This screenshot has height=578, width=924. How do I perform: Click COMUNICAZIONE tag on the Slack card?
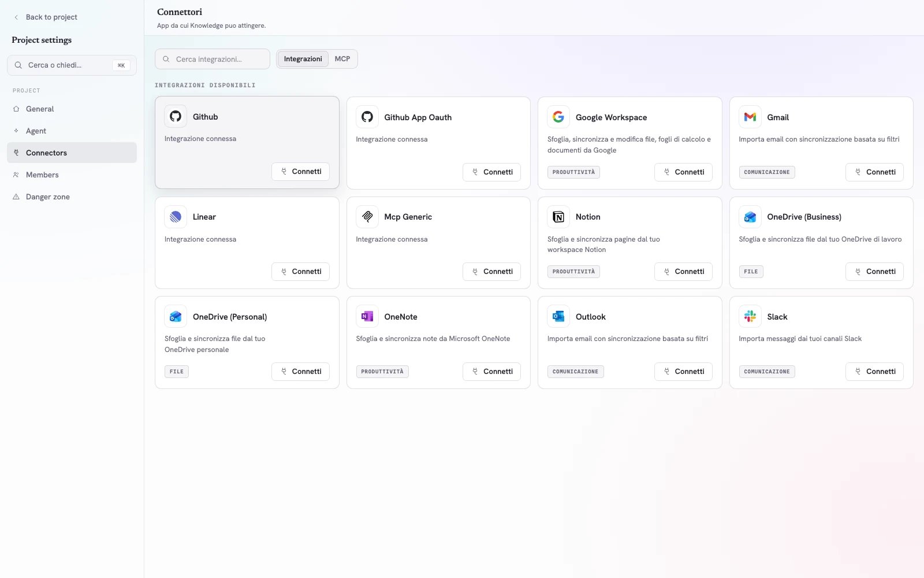coord(767,372)
